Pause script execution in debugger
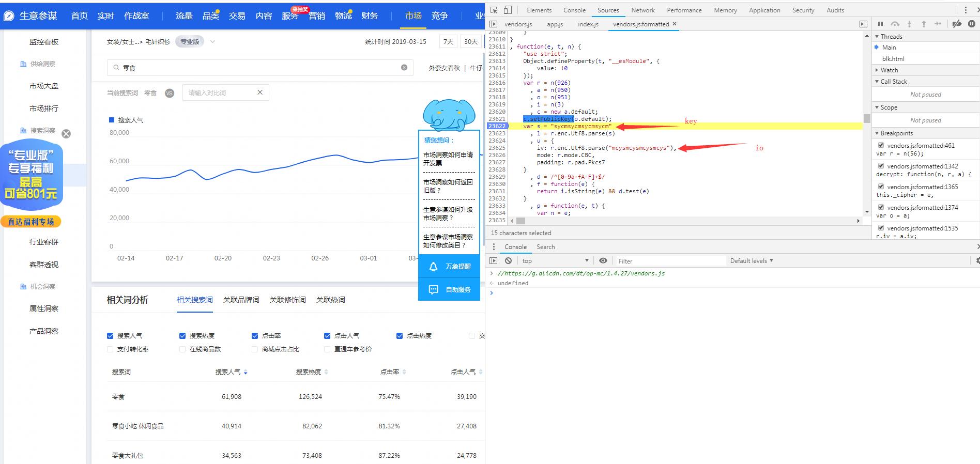 pyautogui.click(x=880, y=24)
